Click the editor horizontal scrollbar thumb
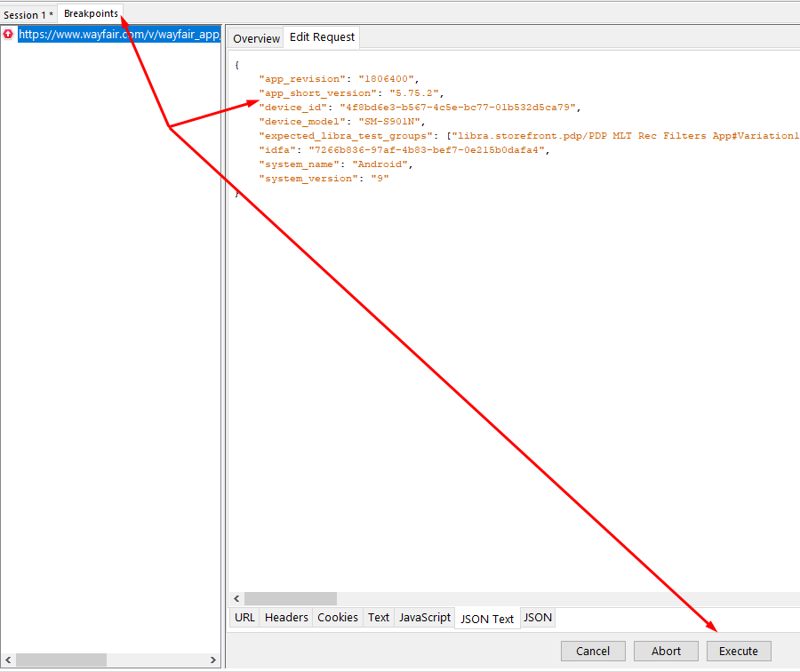The height and width of the screenshot is (672, 800). point(291,598)
